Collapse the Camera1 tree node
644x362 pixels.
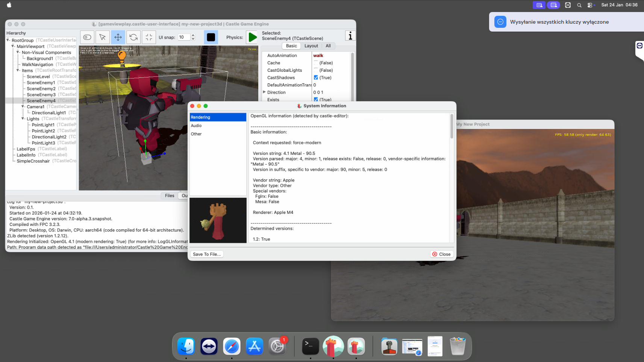pyautogui.click(x=23, y=107)
